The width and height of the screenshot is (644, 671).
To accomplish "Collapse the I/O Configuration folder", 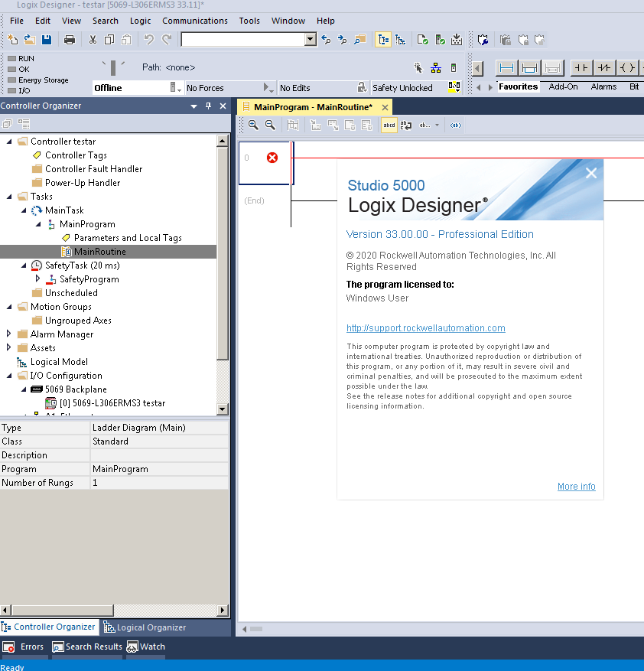I will pos(9,376).
